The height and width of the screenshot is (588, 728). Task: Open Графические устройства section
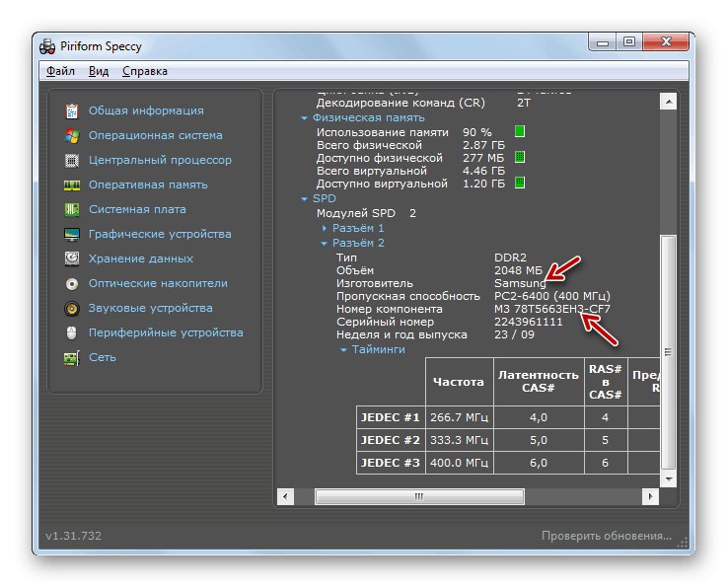(160, 234)
